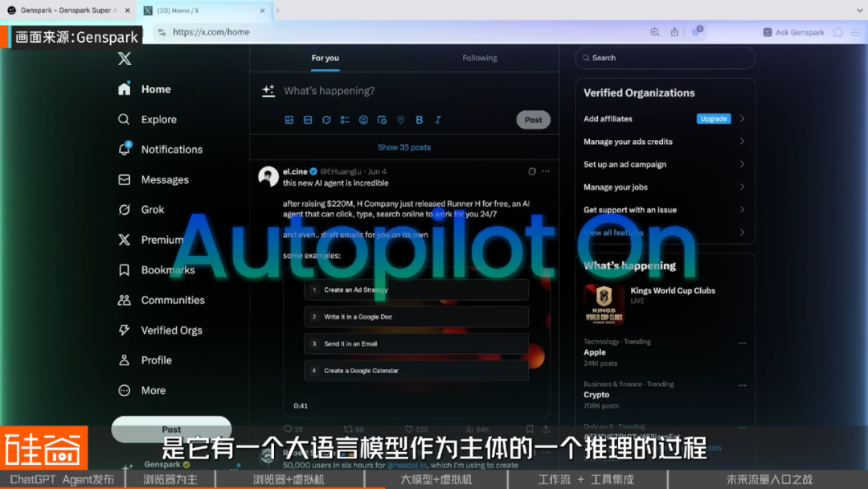Open the browser hamburger menu

856,33
